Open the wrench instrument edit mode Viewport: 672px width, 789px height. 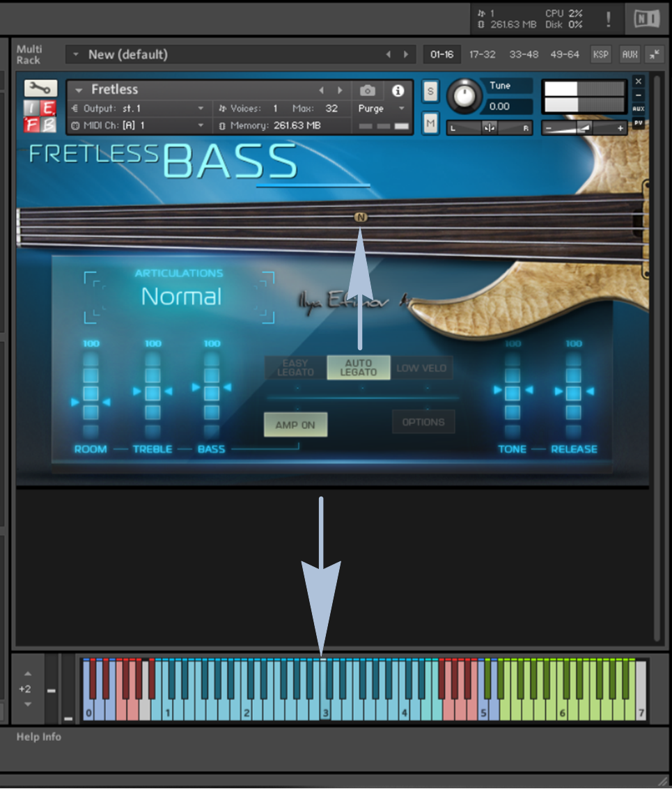click(x=40, y=88)
